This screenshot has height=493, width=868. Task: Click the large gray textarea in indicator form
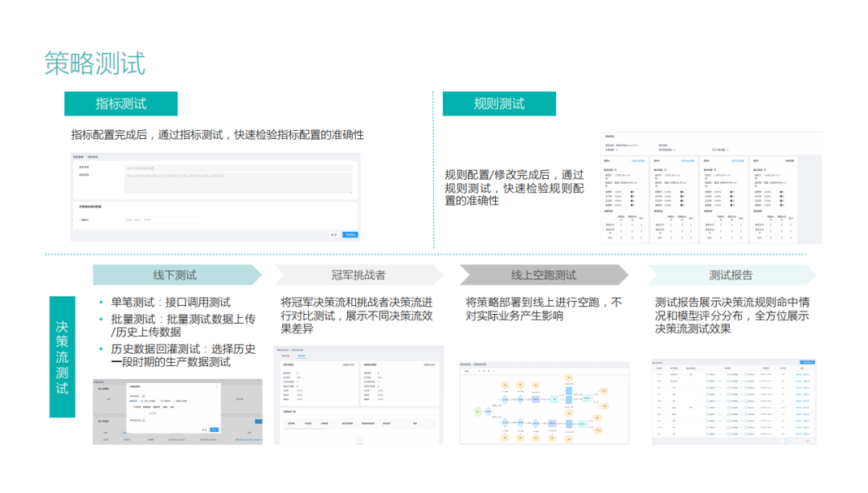(239, 182)
